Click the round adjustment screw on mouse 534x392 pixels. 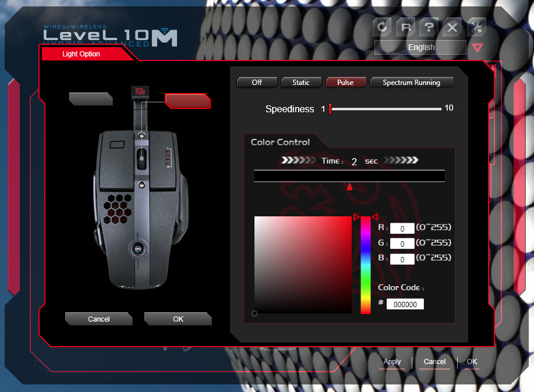pos(137,249)
